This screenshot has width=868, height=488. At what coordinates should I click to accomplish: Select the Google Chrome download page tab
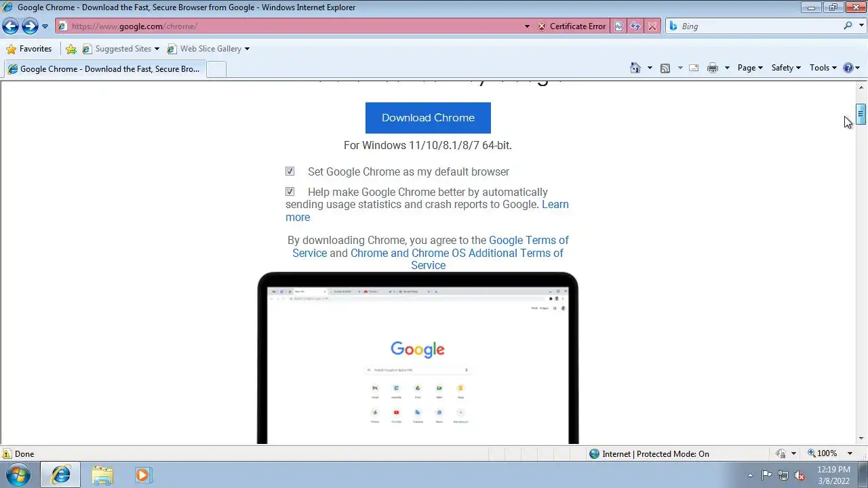tap(103, 69)
